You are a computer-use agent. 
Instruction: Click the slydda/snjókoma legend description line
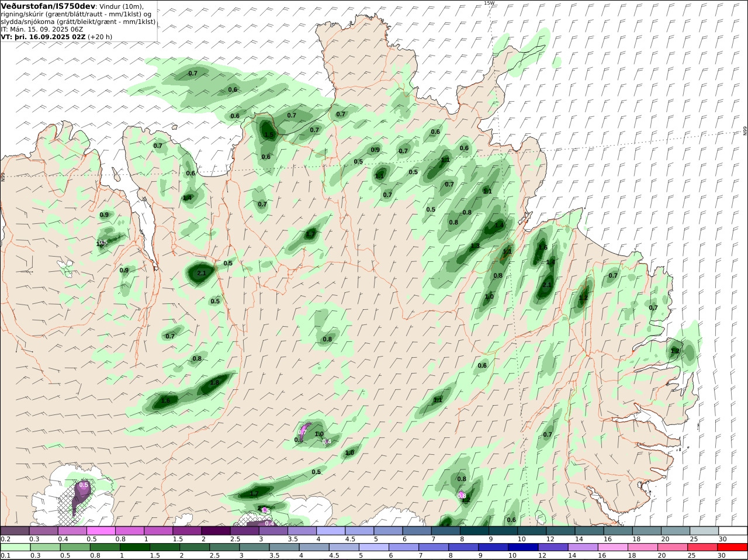[x=78, y=21]
